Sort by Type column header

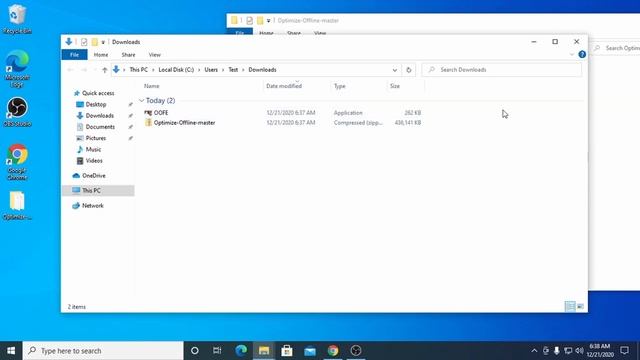click(x=340, y=86)
